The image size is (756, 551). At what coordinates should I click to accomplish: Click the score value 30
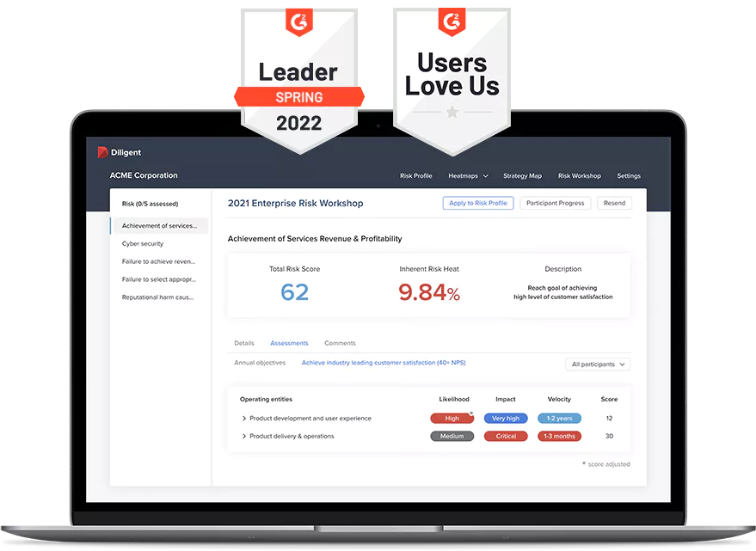click(609, 437)
